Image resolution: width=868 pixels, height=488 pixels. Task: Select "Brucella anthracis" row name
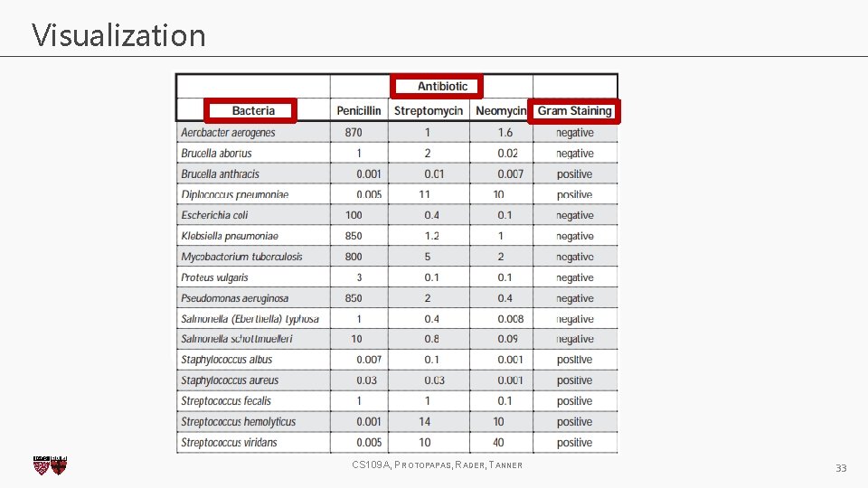pyautogui.click(x=221, y=174)
